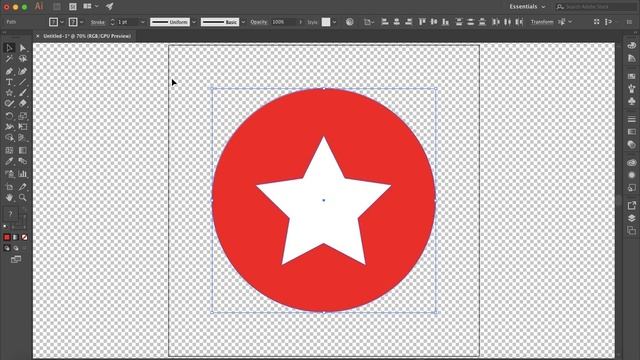Click Vertical Align Bottom
640x360 pixels.
[x=445, y=22]
